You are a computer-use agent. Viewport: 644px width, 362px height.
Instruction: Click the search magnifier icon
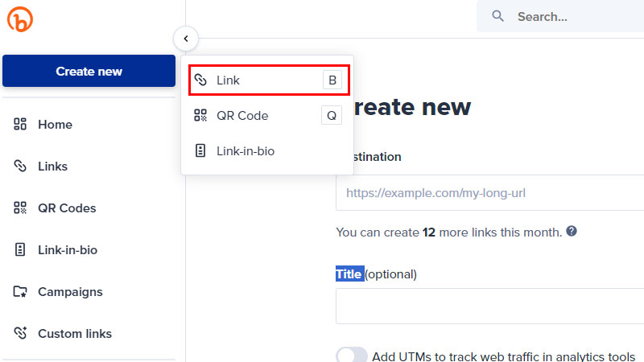498,16
